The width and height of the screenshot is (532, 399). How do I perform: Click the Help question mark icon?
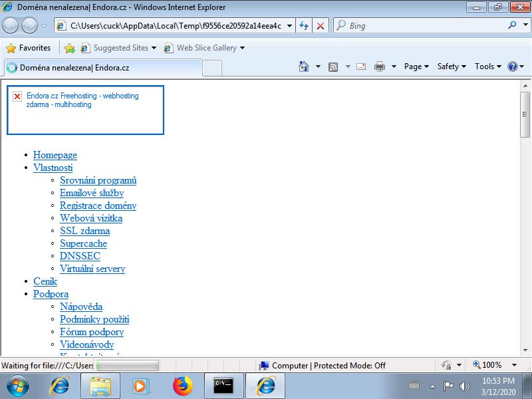pos(512,66)
